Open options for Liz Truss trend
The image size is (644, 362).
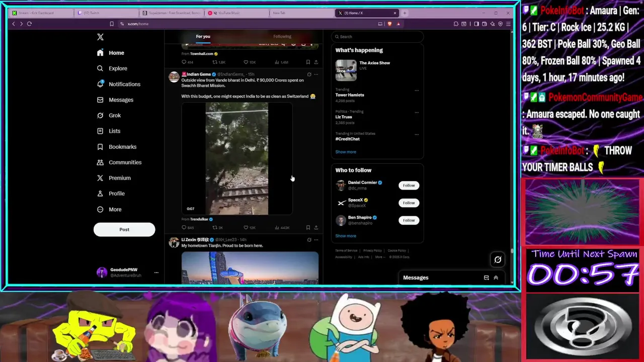point(417,113)
